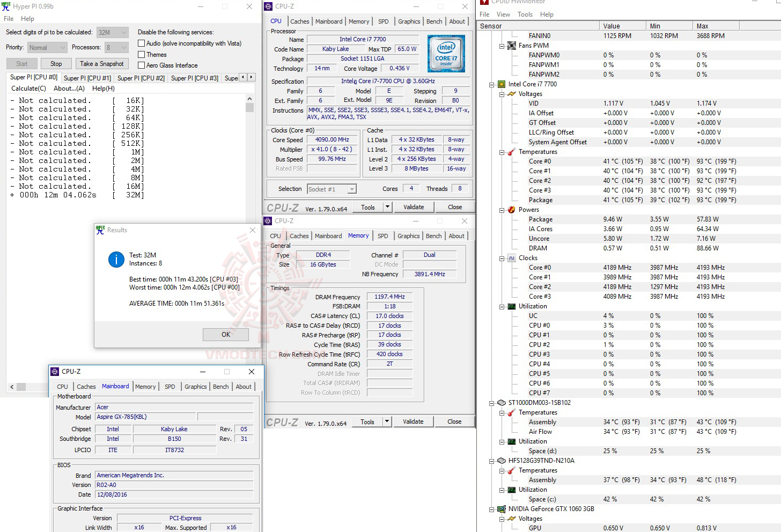
Task: Check the Aero Glass Interface checkbox
Action: point(142,65)
